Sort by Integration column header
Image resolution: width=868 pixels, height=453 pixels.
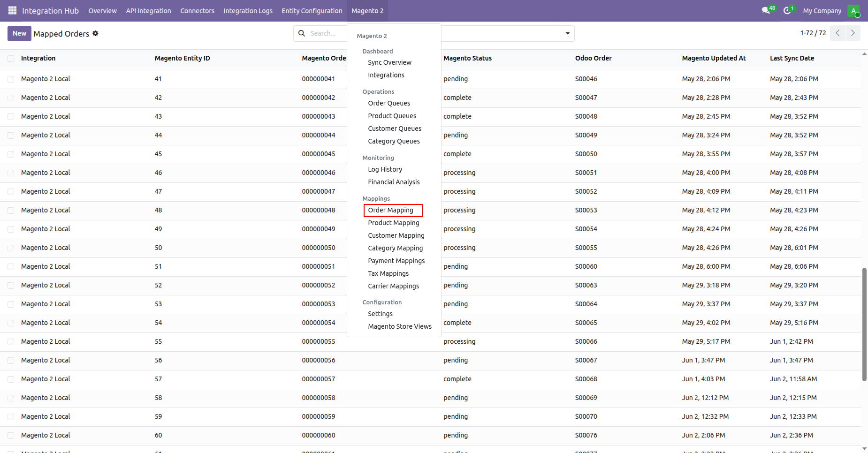[38, 58]
